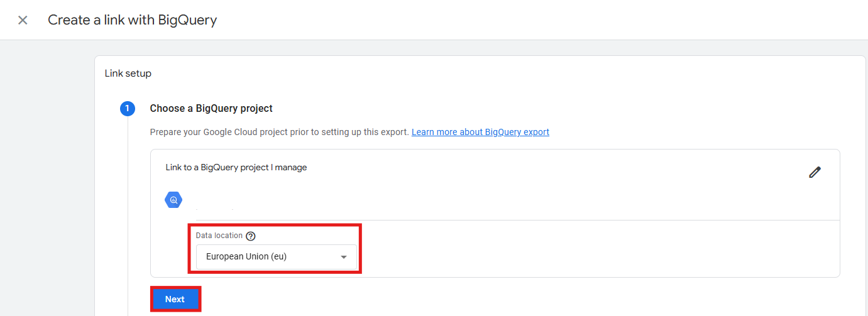
Task: Click the 'Link setup' section title
Action: [128, 74]
